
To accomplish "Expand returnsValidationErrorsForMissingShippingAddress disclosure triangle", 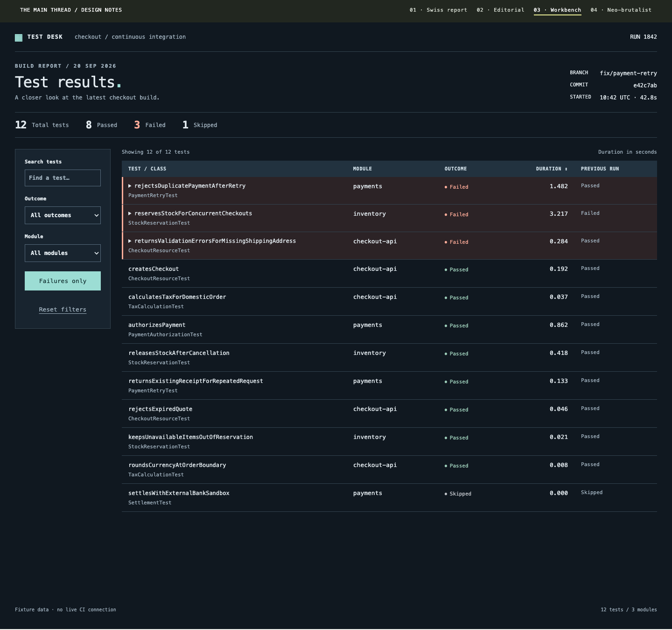I will click(x=130, y=241).
